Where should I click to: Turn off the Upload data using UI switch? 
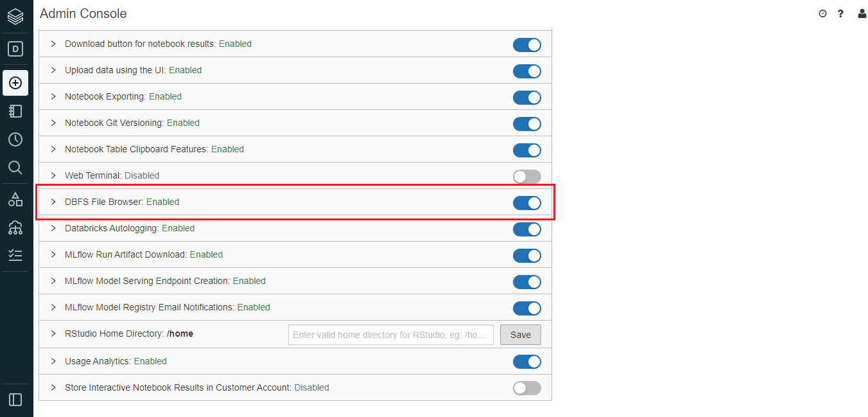(526, 71)
